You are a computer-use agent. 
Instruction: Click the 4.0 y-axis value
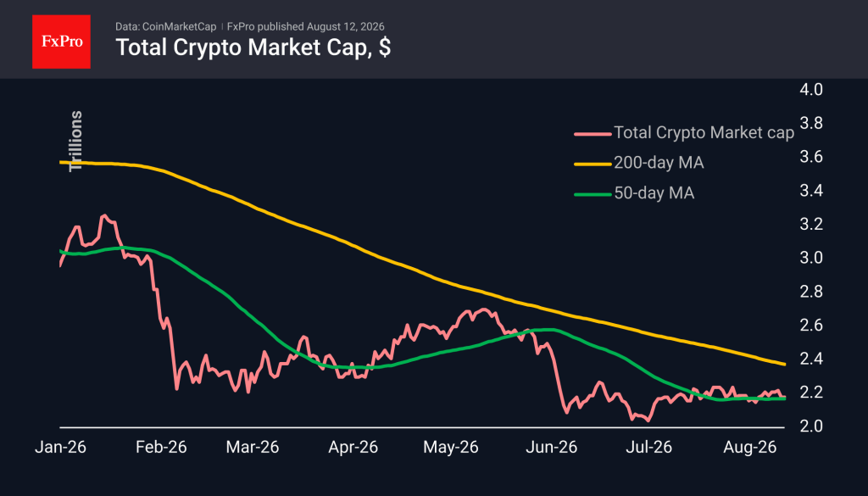tap(811, 90)
